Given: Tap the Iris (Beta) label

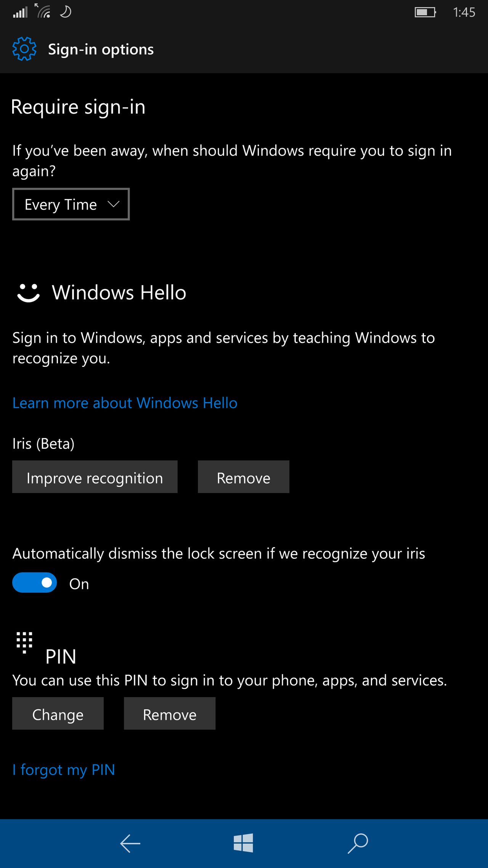Looking at the screenshot, I should click(43, 444).
